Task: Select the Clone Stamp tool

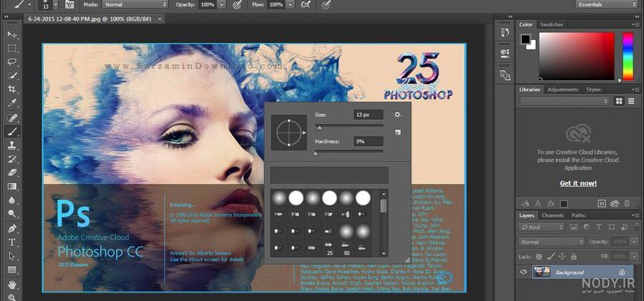Action: click(x=12, y=145)
